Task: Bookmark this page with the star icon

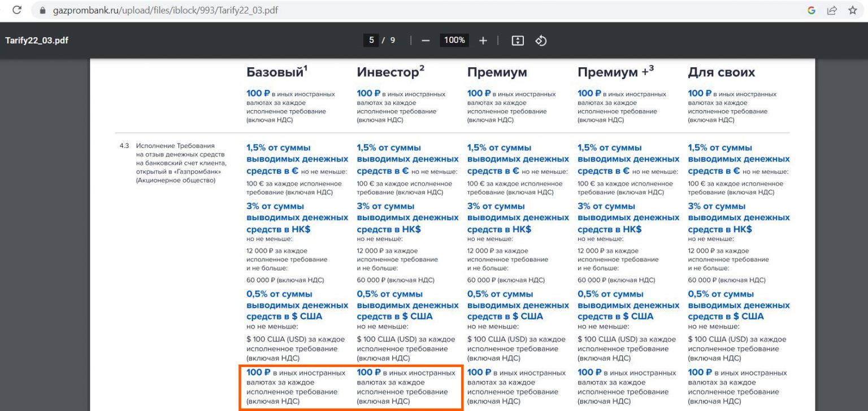Action: (x=853, y=10)
